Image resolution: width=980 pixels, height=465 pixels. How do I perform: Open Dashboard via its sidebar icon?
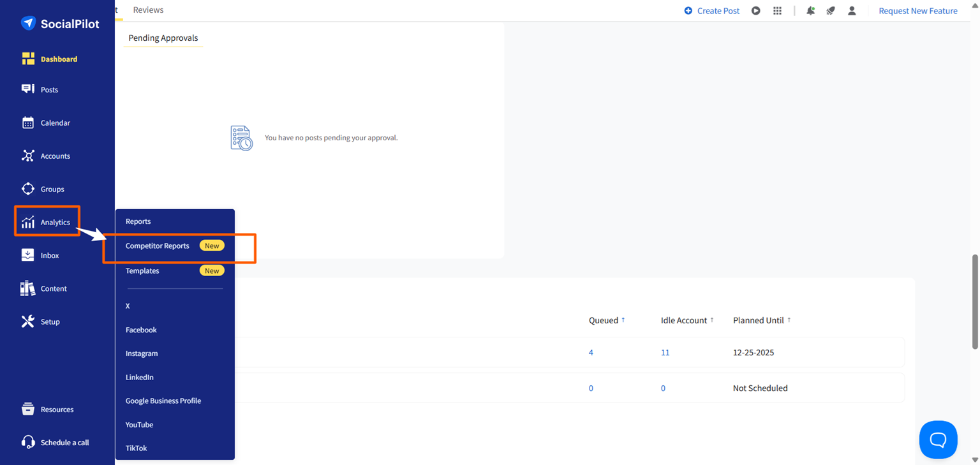[x=28, y=59]
